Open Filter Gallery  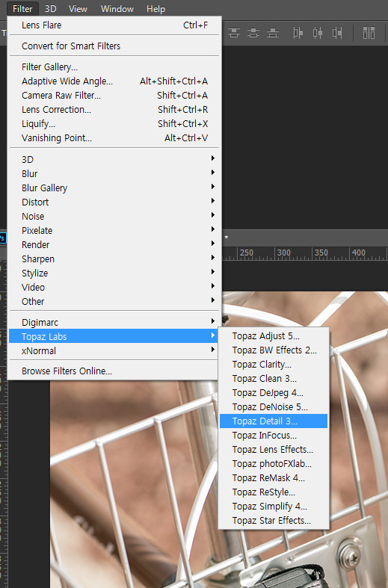pos(114,67)
